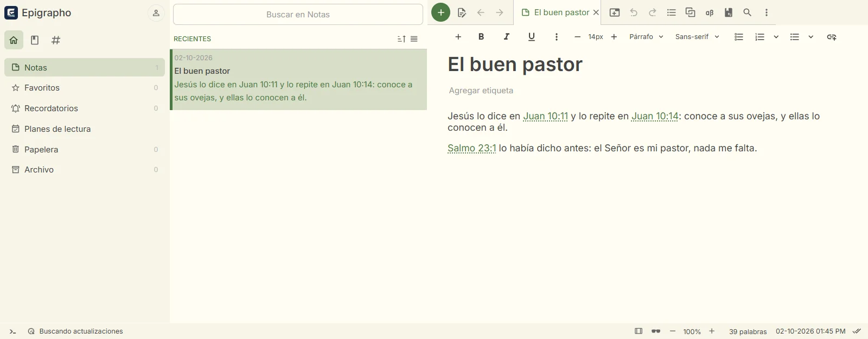
Task: Click the saved double-check icon
Action: [x=857, y=331]
